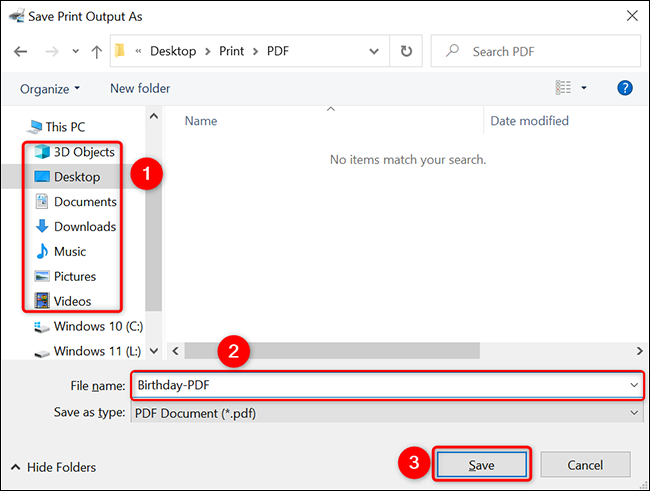650x491 pixels.
Task: Click the up one level arrow
Action: (96, 51)
